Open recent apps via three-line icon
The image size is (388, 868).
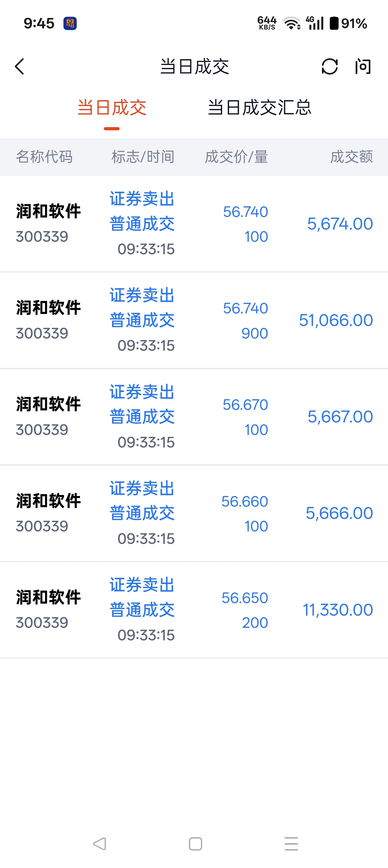(x=291, y=844)
